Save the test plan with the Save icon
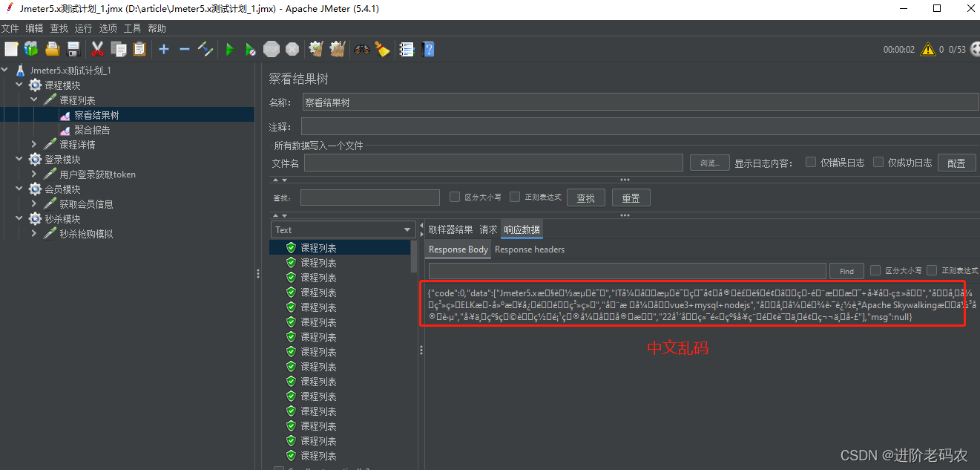This screenshot has width=980, height=470. click(x=73, y=49)
